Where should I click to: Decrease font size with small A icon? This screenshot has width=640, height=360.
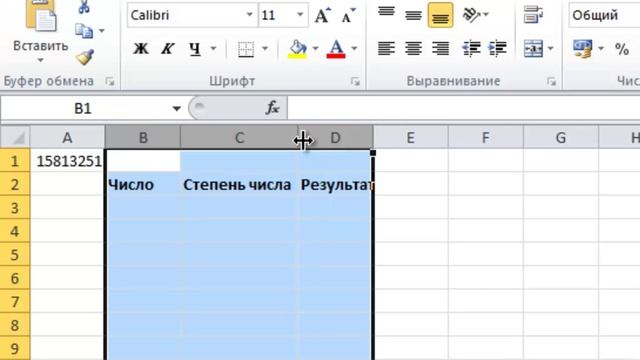point(348,15)
